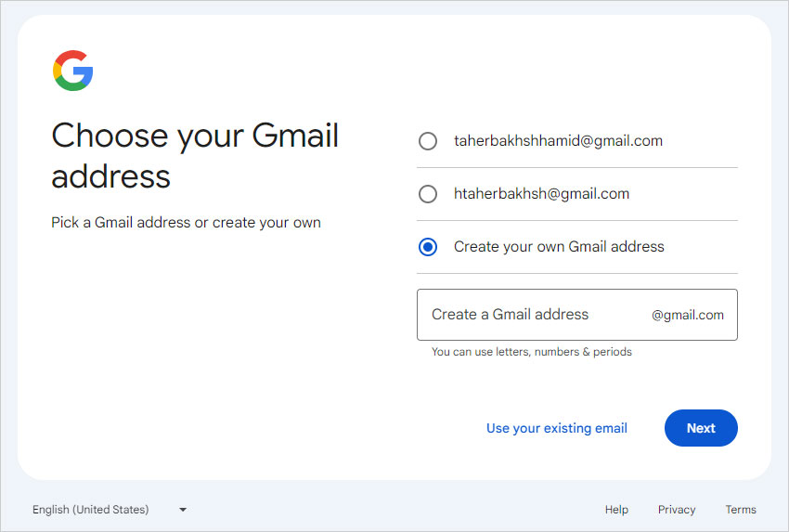Image resolution: width=789 pixels, height=532 pixels.
Task: Click the taherbakhshhamid@gmail.com address text
Action: tap(558, 141)
